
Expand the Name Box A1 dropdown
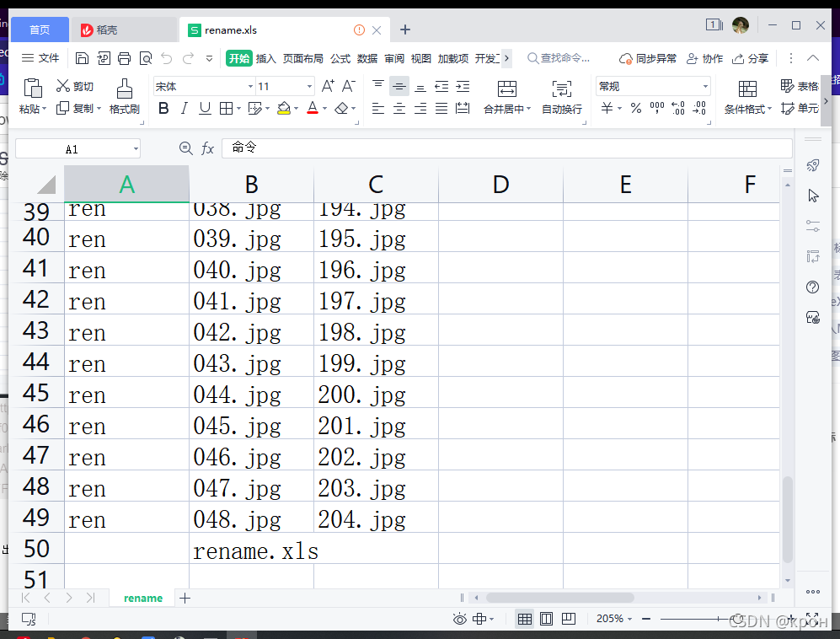[x=136, y=148]
